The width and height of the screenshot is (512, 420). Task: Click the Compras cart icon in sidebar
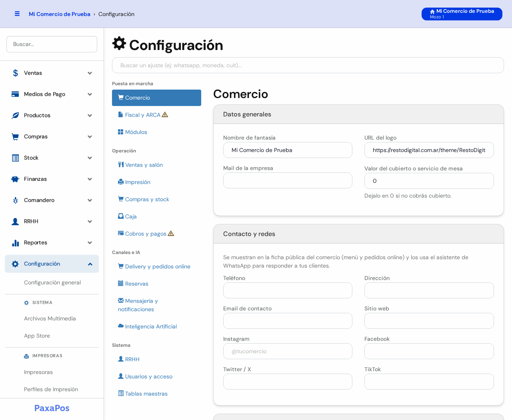pos(15,137)
